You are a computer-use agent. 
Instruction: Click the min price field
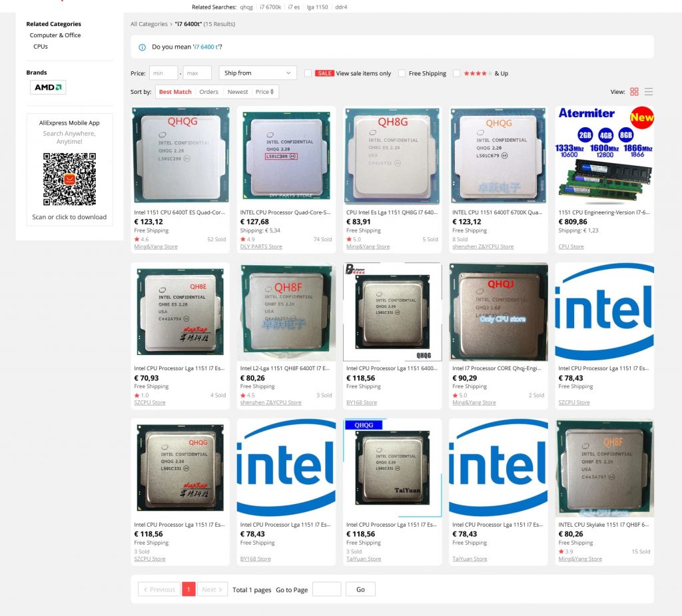tap(164, 73)
